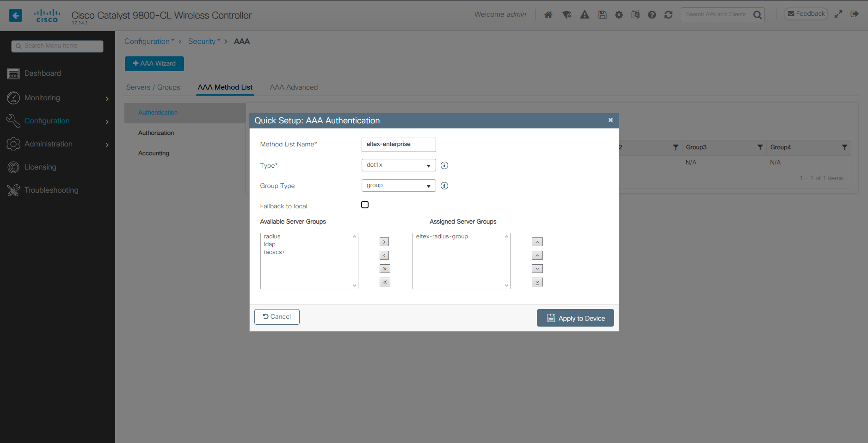Save configuration using the floppy disk icon
This screenshot has height=443, width=868.
pyautogui.click(x=602, y=15)
